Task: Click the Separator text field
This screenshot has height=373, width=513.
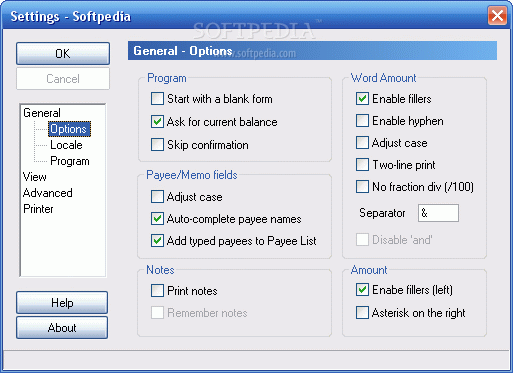Action: coord(438,213)
